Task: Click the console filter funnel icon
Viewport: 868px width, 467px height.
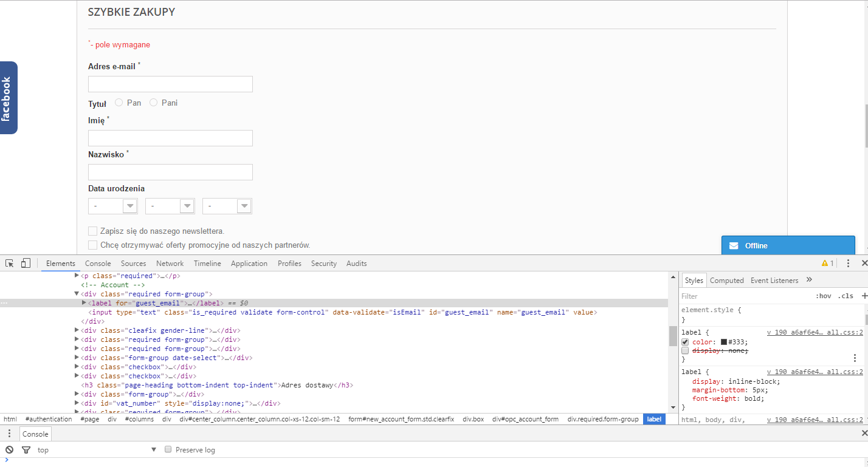Action: click(x=26, y=450)
